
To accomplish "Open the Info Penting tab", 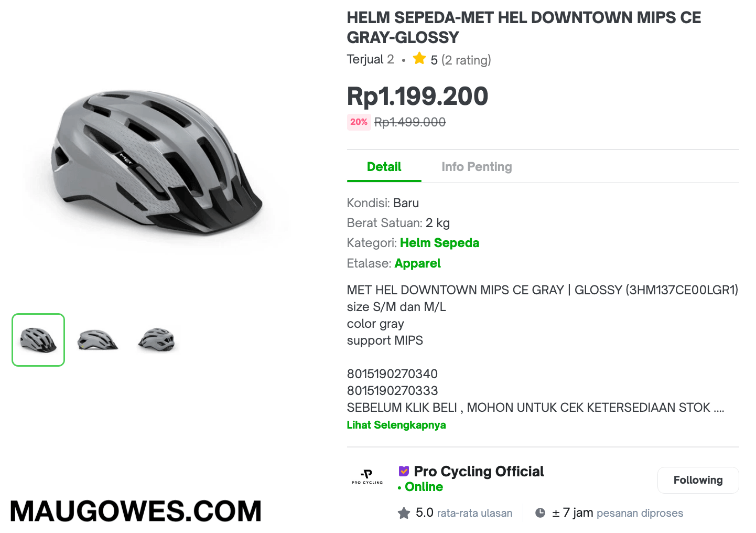I will tap(477, 167).
